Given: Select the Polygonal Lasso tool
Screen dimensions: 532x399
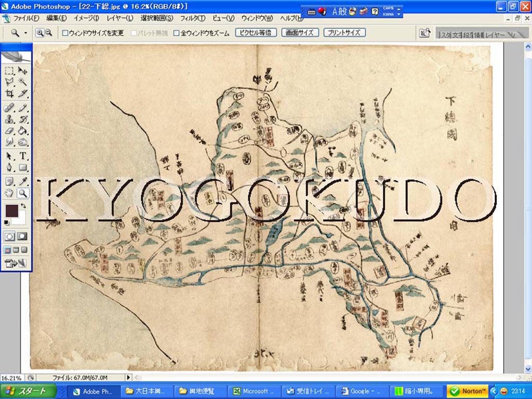Looking at the screenshot, I should tap(9, 82).
